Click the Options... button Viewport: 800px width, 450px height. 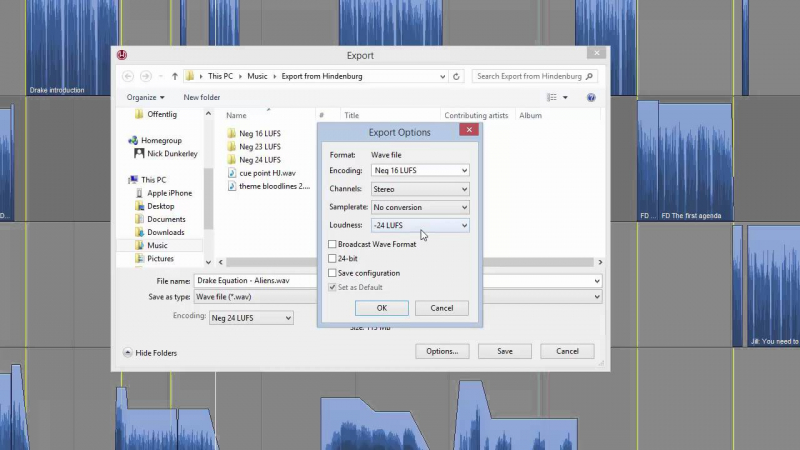(x=442, y=351)
